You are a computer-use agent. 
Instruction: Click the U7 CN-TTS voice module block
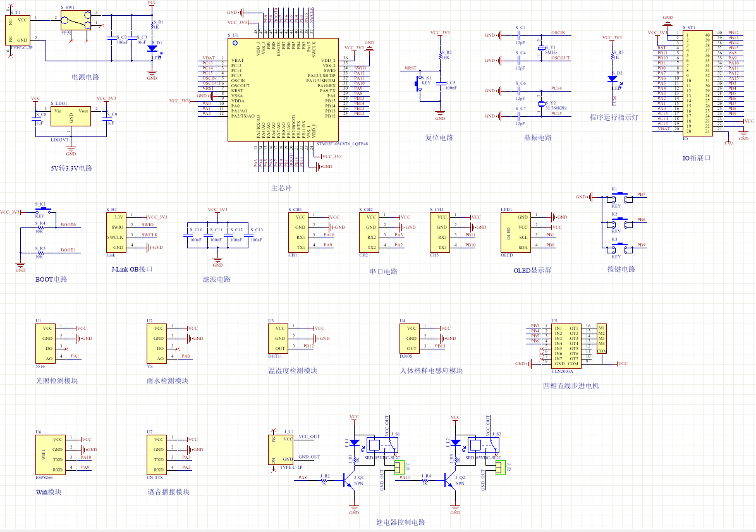pyautogui.click(x=157, y=455)
